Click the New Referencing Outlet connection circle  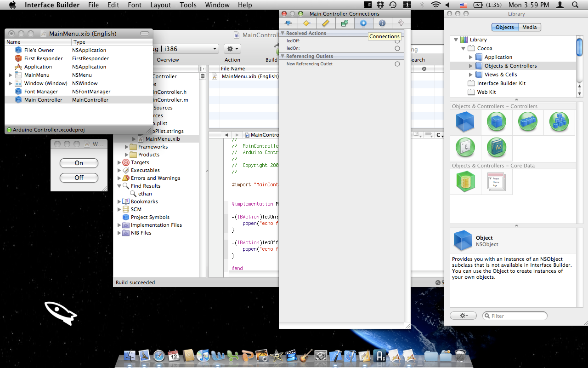(x=397, y=64)
